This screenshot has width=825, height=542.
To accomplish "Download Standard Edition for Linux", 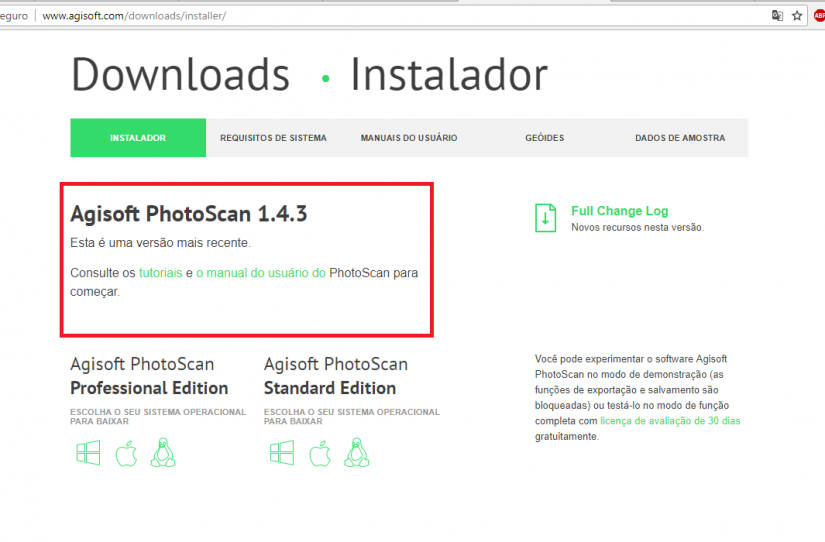I will [357, 453].
